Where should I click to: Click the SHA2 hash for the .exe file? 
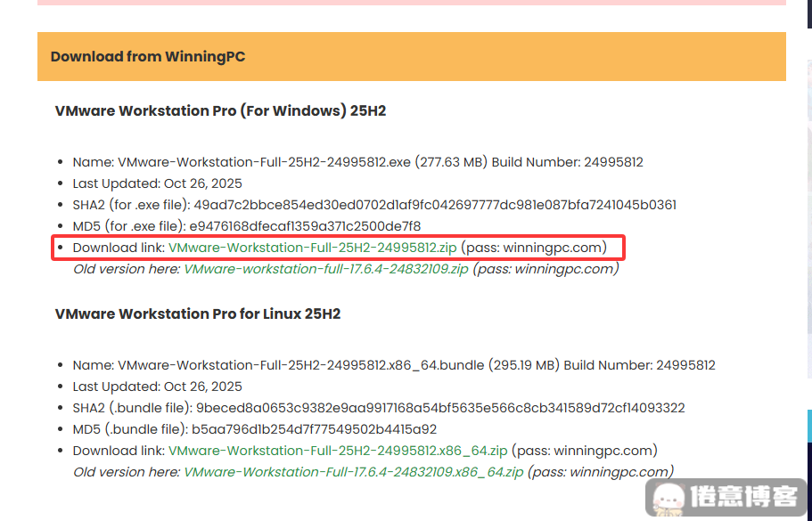click(x=435, y=205)
